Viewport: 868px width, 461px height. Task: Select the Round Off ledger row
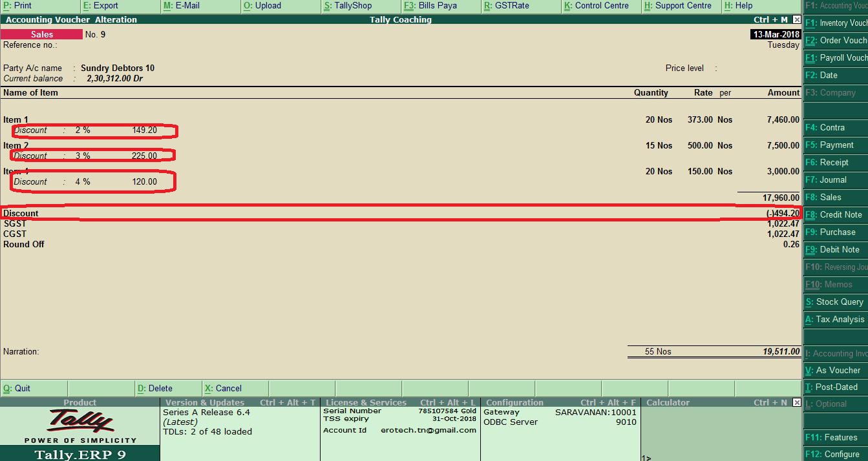coord(401,244)
